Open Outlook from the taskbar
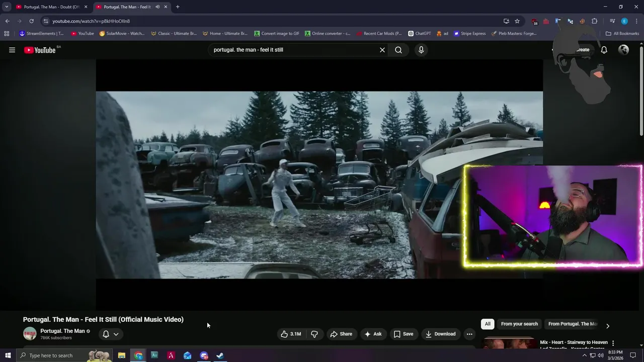 tap(187, 355)
